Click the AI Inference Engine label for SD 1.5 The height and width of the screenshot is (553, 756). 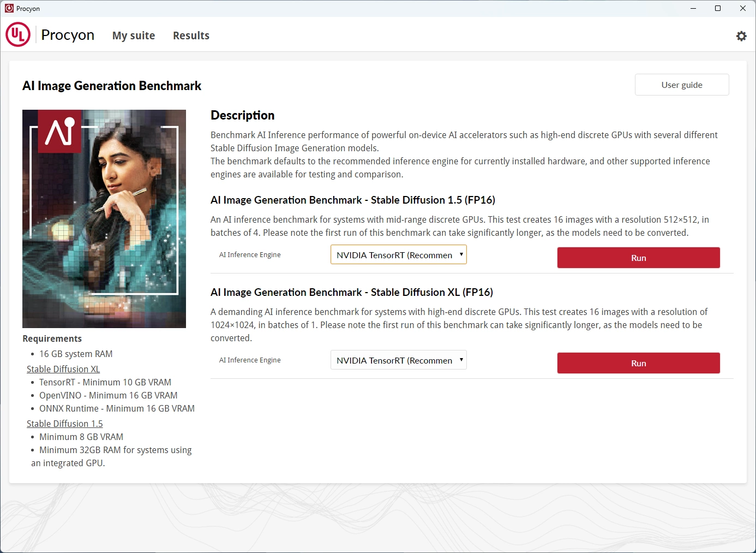[250, 255]
